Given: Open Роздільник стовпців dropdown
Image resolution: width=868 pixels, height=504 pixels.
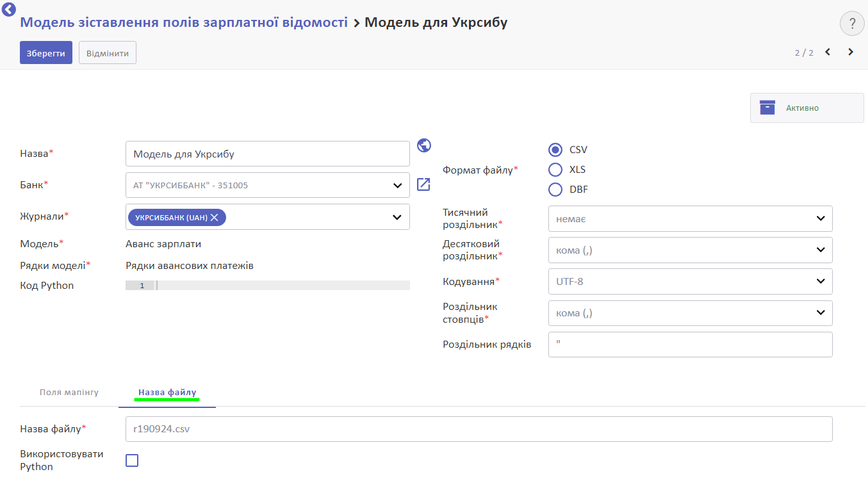Looking at the screenshot, I should tap(691, 313).
